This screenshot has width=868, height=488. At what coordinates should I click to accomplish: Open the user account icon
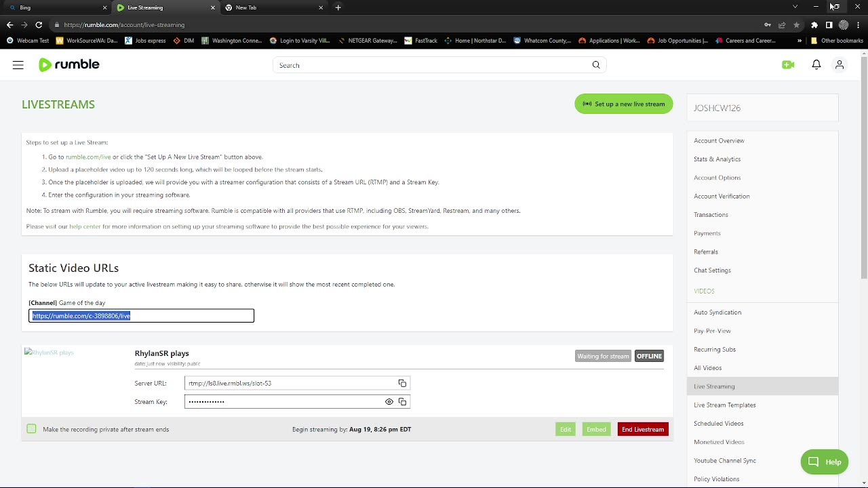pos(840,65)
